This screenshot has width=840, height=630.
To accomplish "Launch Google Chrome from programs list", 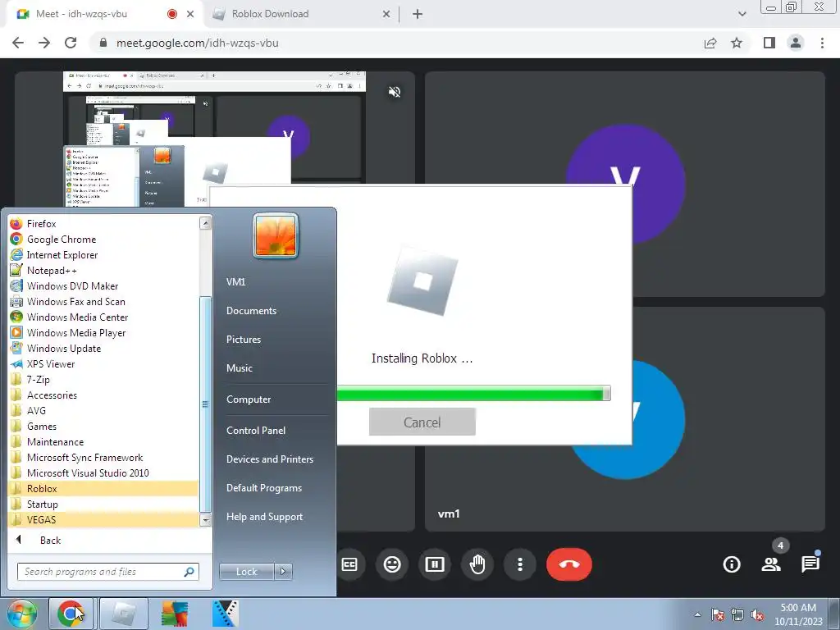I will (x=61, y=239).
